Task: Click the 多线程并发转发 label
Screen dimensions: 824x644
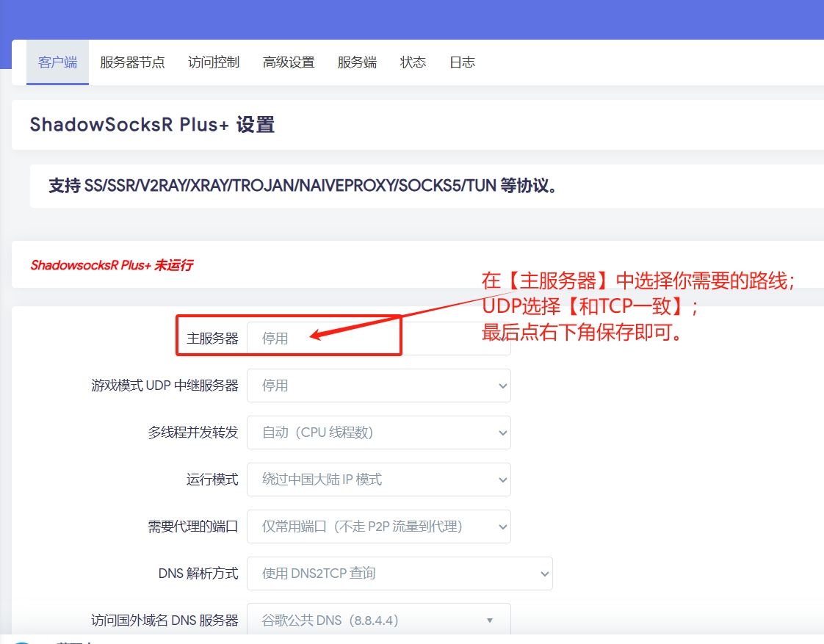Action: pyautogui.click(x=193, y=433)
